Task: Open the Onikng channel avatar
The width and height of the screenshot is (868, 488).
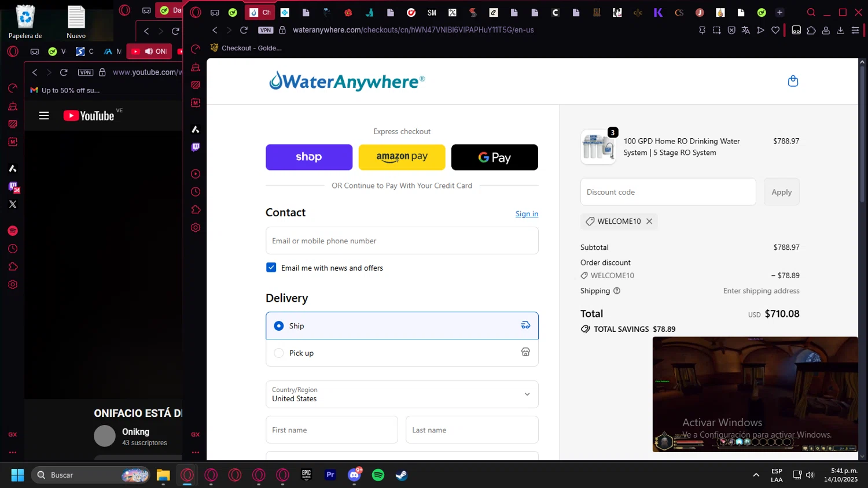Action: click(105, 436)
